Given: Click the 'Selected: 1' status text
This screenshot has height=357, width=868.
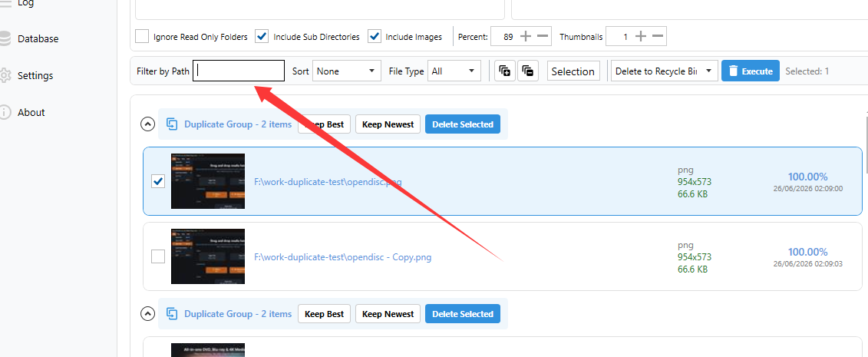Looking at the screenshot, I should tap(807, 71).
